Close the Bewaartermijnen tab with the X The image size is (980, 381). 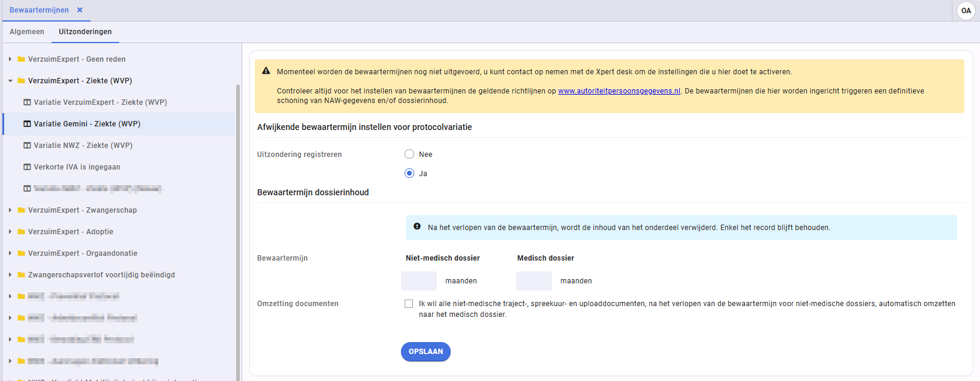(x=80, y=10)
